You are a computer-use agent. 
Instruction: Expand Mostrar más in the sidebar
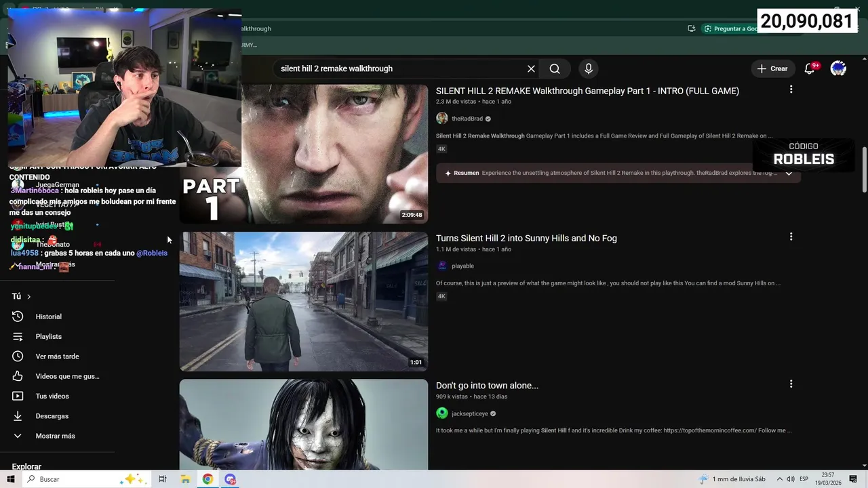[x=57, y=436]
